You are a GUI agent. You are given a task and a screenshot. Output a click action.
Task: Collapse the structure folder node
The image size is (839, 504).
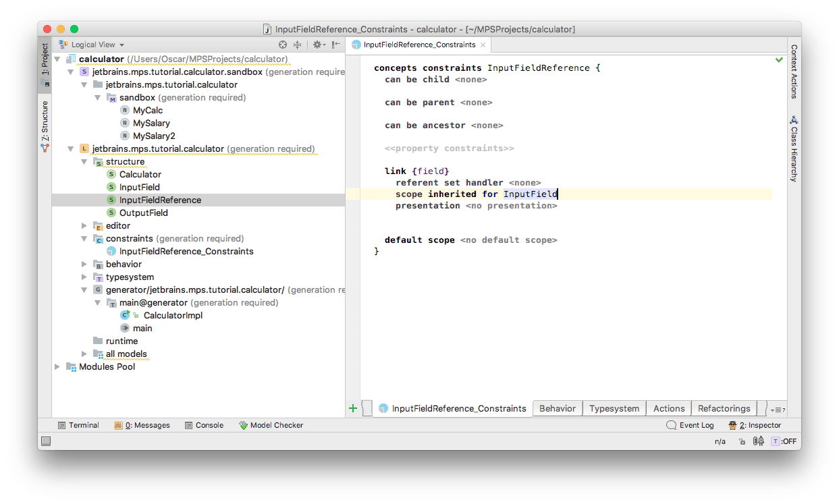pos(84,162)
